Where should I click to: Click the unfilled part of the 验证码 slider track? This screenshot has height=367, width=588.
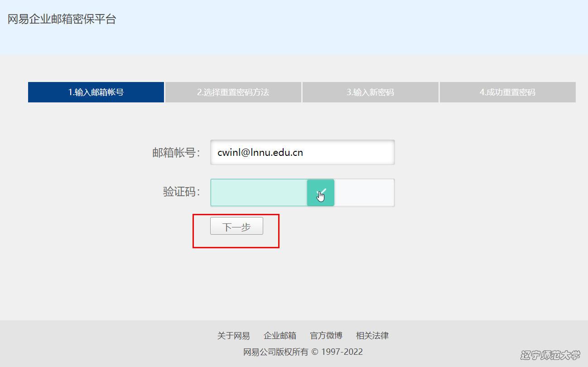(364, 193)
